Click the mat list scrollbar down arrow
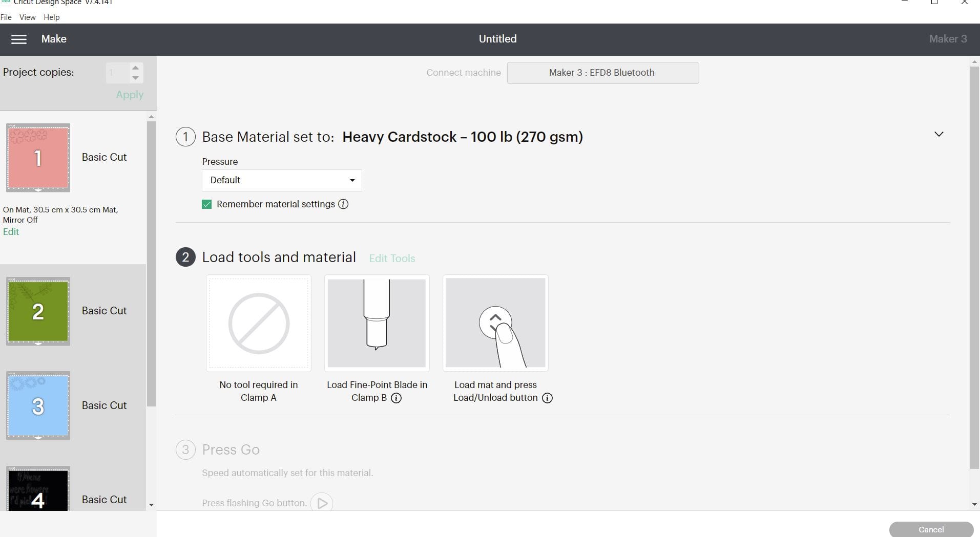 (151, 505)
